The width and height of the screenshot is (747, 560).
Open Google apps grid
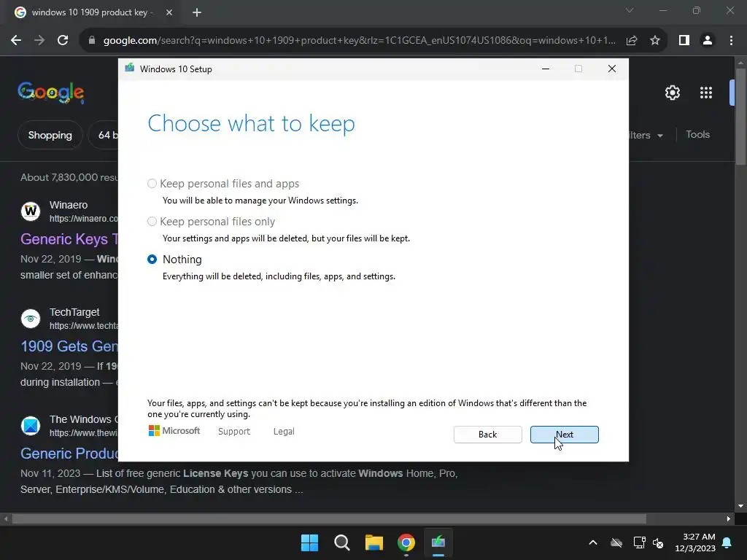pos(706,93)
